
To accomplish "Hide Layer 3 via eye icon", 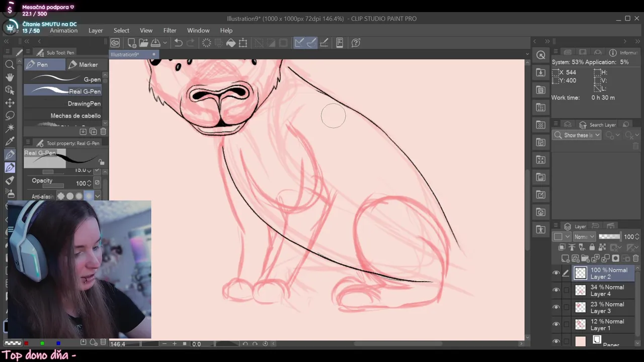I will click(x=556, y=307).
